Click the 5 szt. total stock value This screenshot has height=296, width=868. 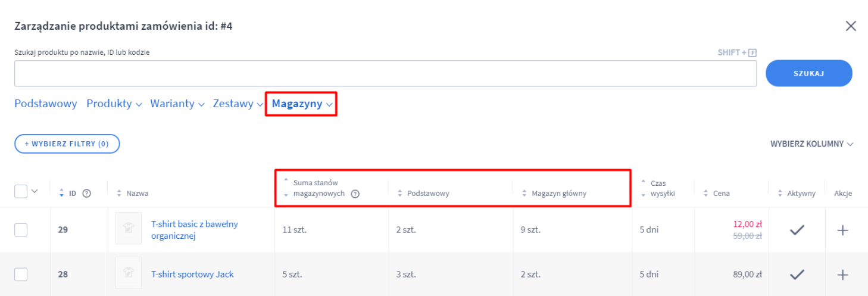pyautogui.click(x=292, y=275)
